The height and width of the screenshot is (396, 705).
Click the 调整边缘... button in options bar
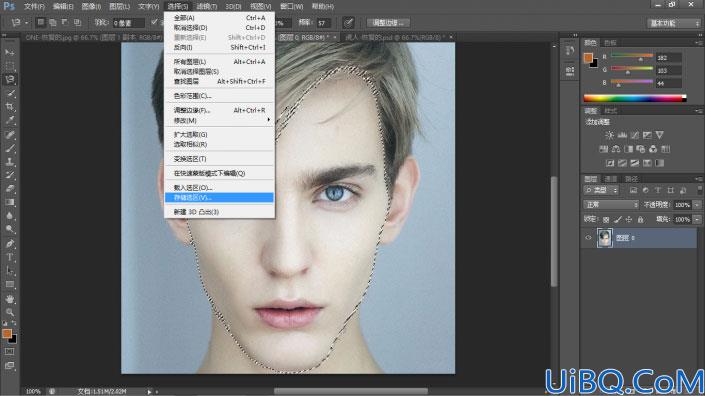[x=388, y=22]
